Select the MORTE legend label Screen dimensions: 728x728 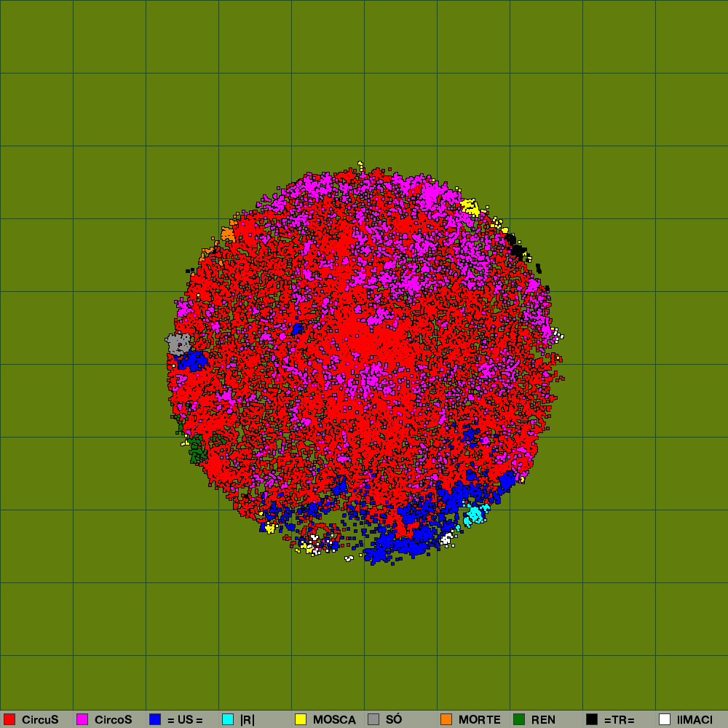coord(480,720)
